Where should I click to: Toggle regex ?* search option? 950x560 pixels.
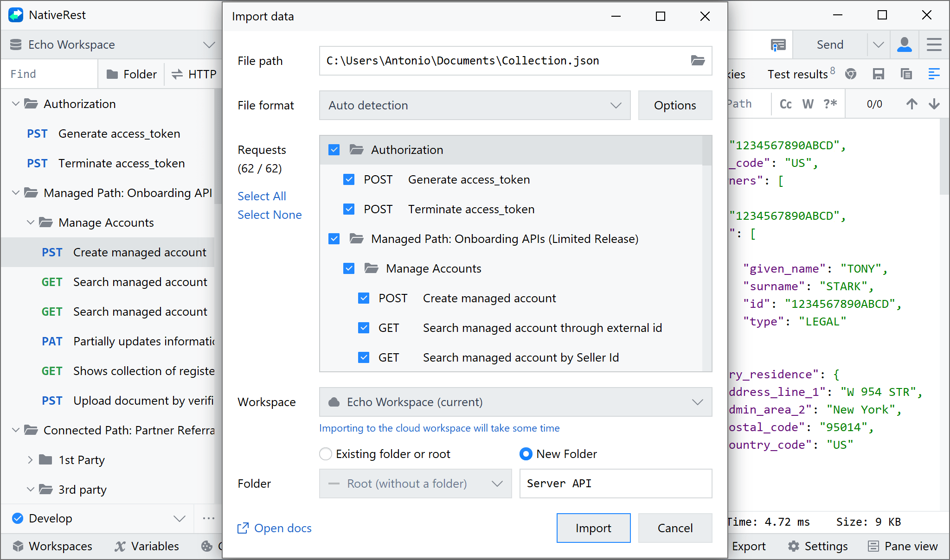pos(830,104)
